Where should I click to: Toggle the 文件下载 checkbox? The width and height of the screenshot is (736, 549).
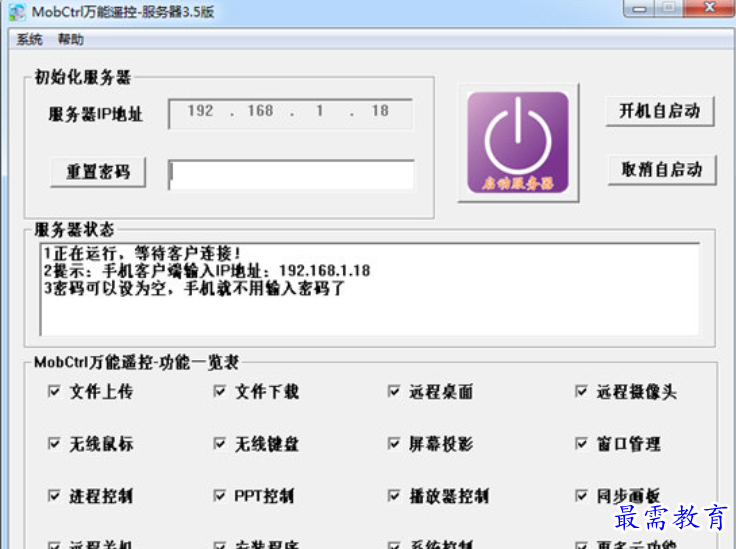(219, 391)
